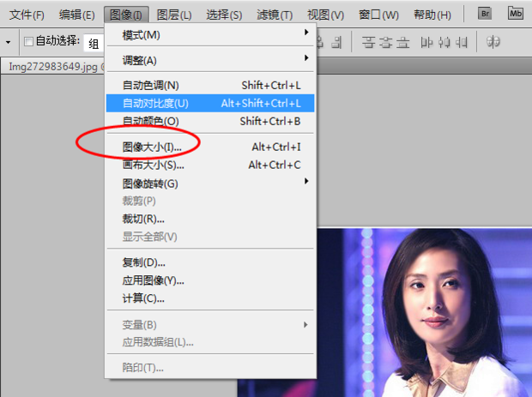
Task: Choose 自动色调(N) from the menu
Action: (x=210, y=85)
